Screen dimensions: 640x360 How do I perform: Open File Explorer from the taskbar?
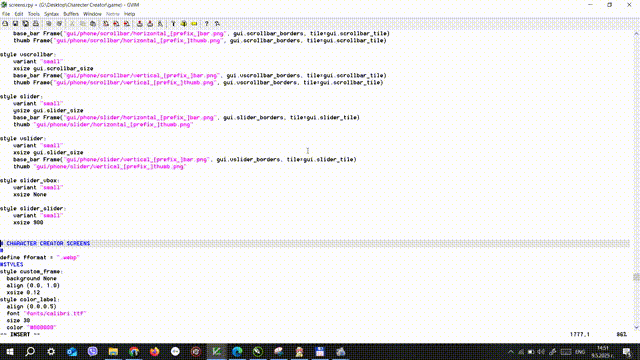tap(113, 351)
